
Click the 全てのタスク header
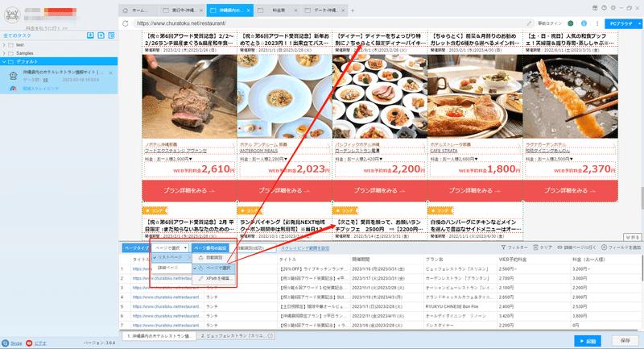coord(17,35)
